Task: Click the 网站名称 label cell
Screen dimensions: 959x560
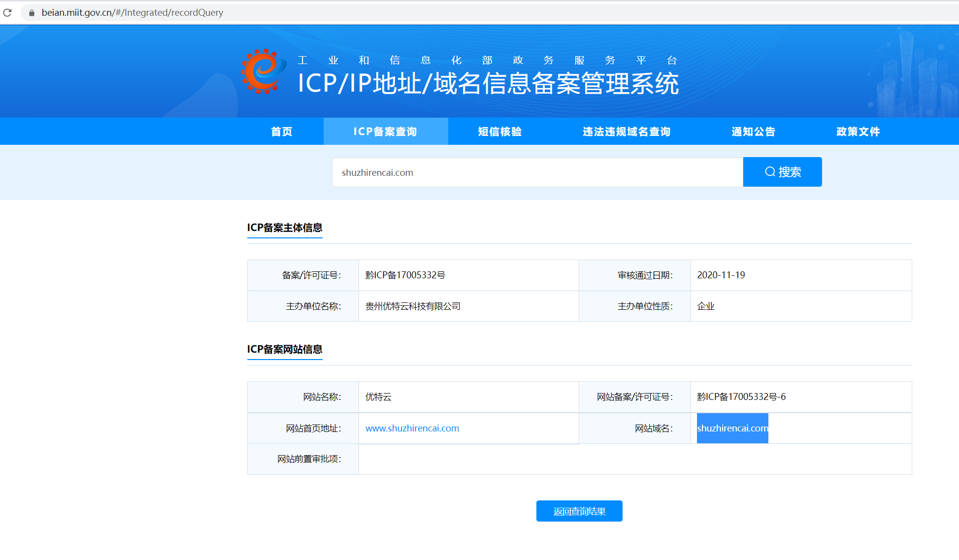Action: point(303,397)
